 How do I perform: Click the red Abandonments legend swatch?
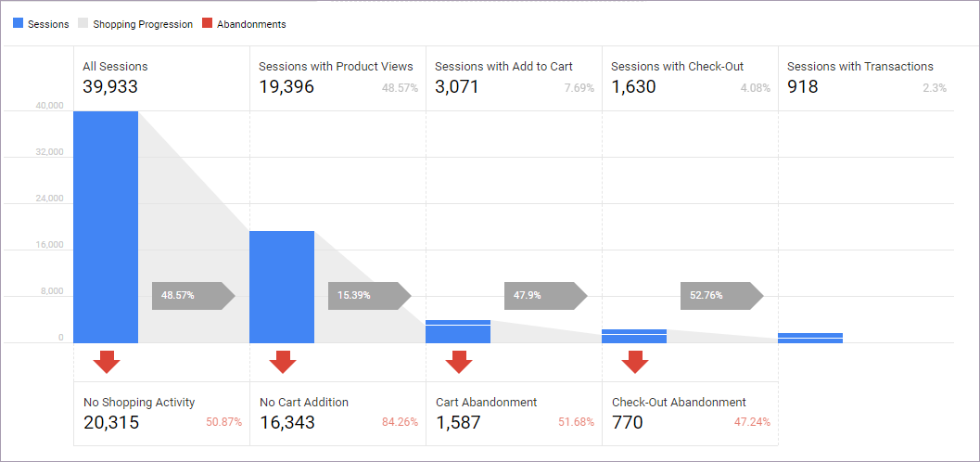pos(208,24)
